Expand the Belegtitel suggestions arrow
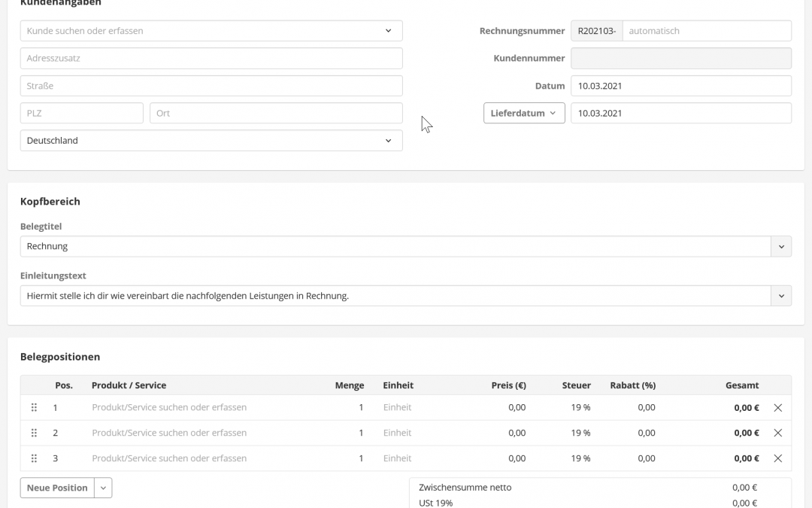Image resolution: width=812 pixels, height=508 pixels. coord(781,247)
